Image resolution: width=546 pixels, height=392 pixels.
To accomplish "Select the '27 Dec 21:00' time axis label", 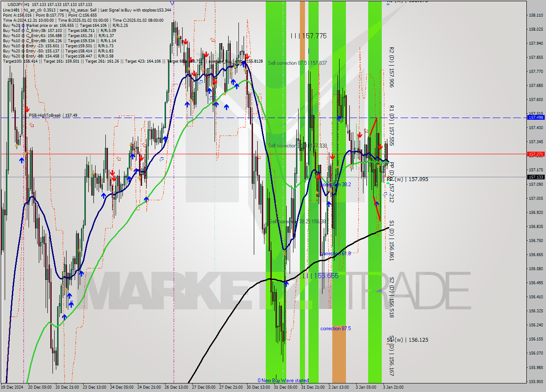I will 231,387.
